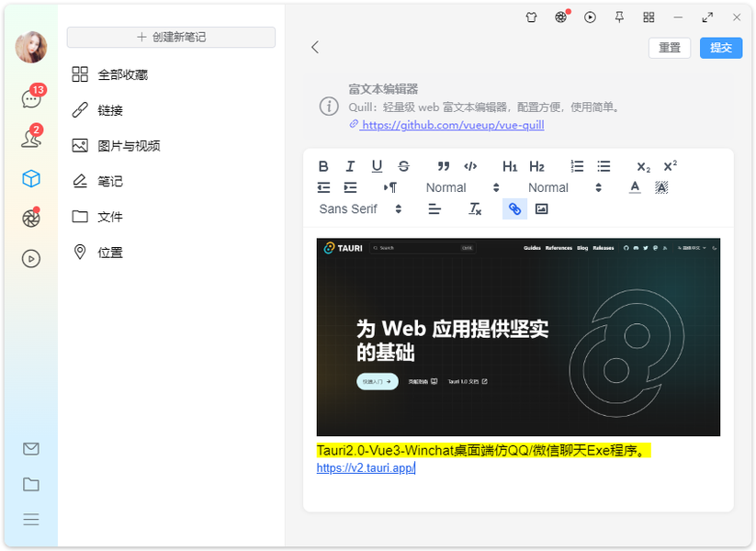Click the skin theme shirt icon
The image size is (756, 551).
(531, 17)
